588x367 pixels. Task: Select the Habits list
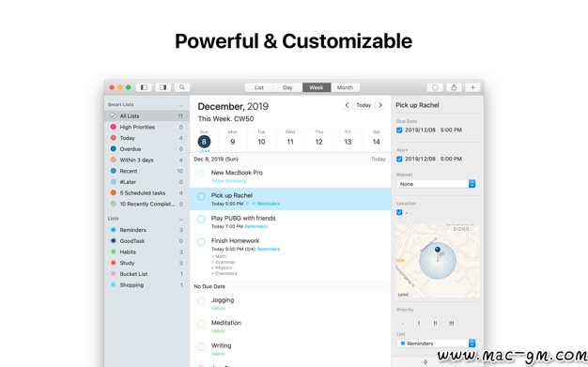tap(147, 252)
